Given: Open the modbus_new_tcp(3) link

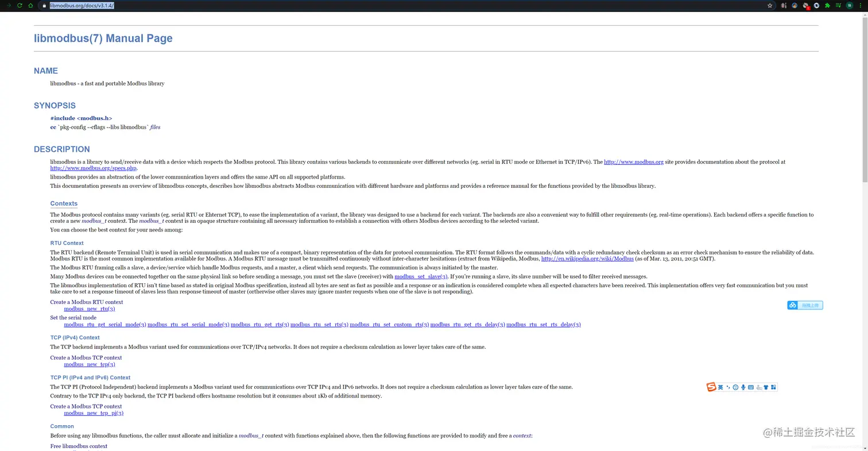Looking at the screenshot, I should (89, 364).
